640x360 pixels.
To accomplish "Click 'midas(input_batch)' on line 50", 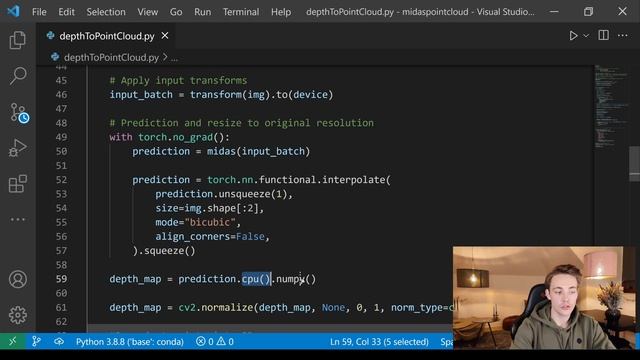I will [258, 151].
